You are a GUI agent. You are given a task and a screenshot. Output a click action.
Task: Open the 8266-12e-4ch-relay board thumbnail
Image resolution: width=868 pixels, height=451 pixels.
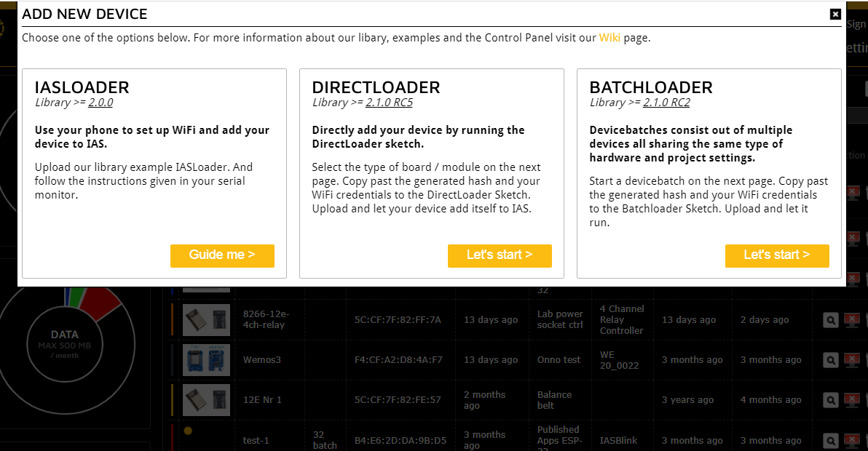pos(207,320)
